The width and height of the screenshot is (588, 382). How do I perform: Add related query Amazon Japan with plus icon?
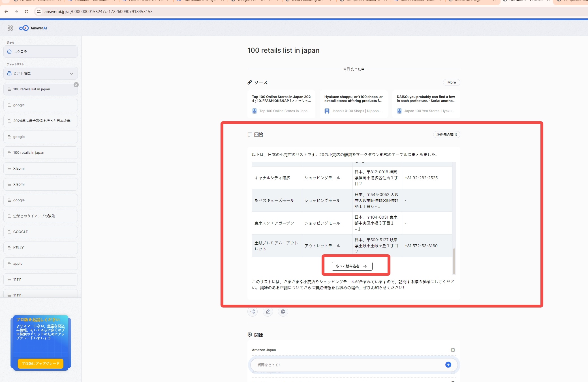(x=453, y=350)
